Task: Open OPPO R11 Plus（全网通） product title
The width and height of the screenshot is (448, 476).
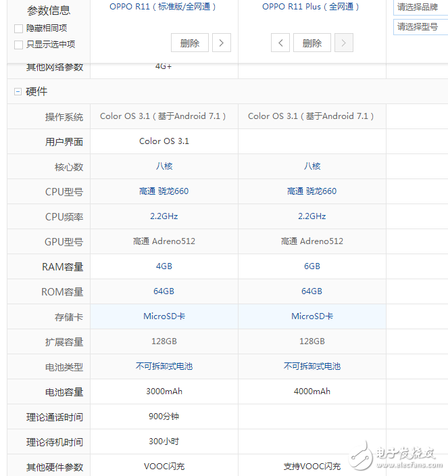Action: [x=312, y=7]
